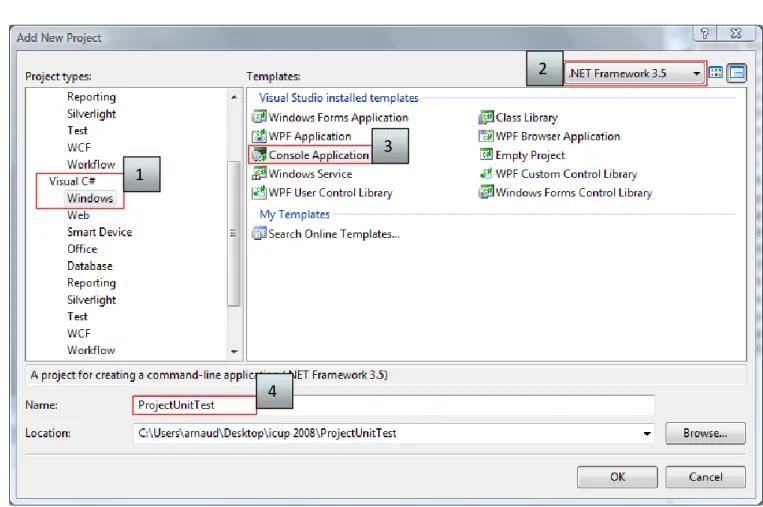Select the WPF Custom Control Library icon
The image size is (763, 507).
click(x=486, y=174)
